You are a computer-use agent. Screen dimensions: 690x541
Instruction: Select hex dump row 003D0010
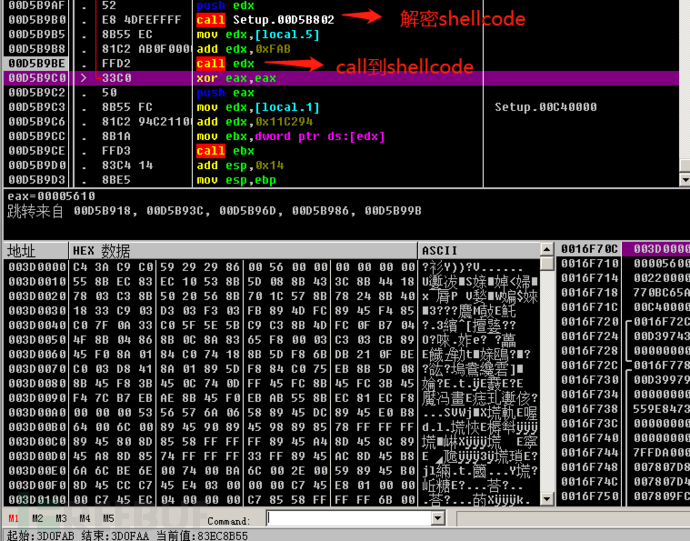coord(272,281)
